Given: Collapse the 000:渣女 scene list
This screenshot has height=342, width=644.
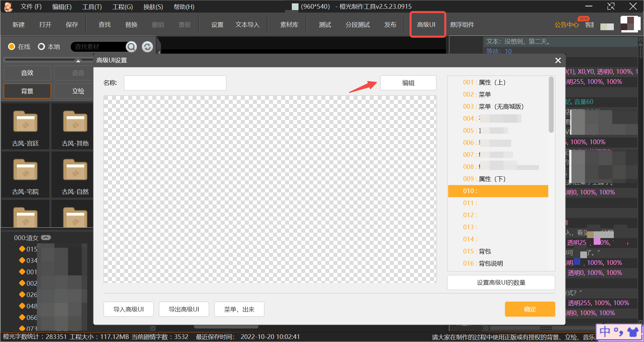Looking at the screenshot, I should [x=46, y=238].
